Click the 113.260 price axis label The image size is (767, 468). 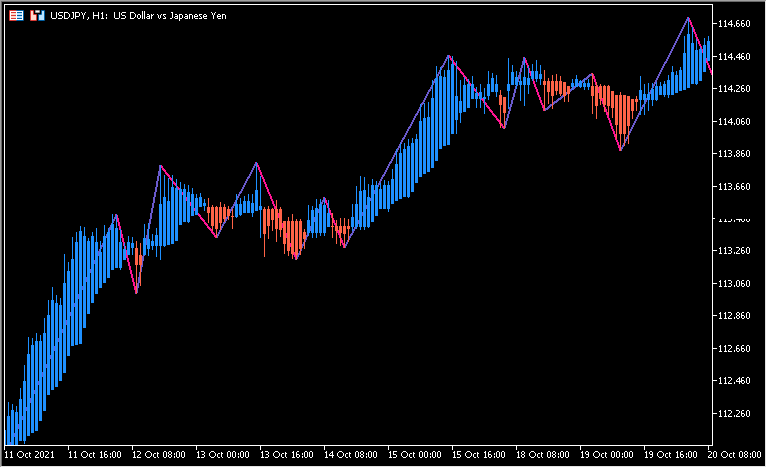[737, 251]
